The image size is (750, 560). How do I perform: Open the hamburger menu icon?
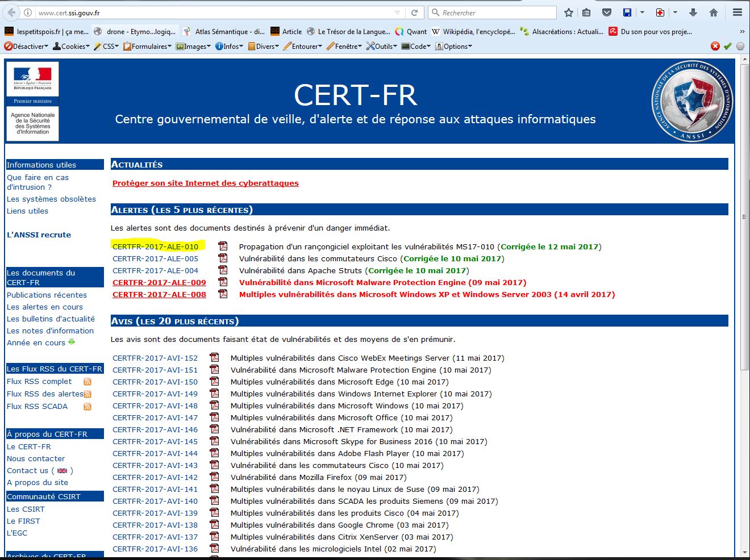[737, 12]
